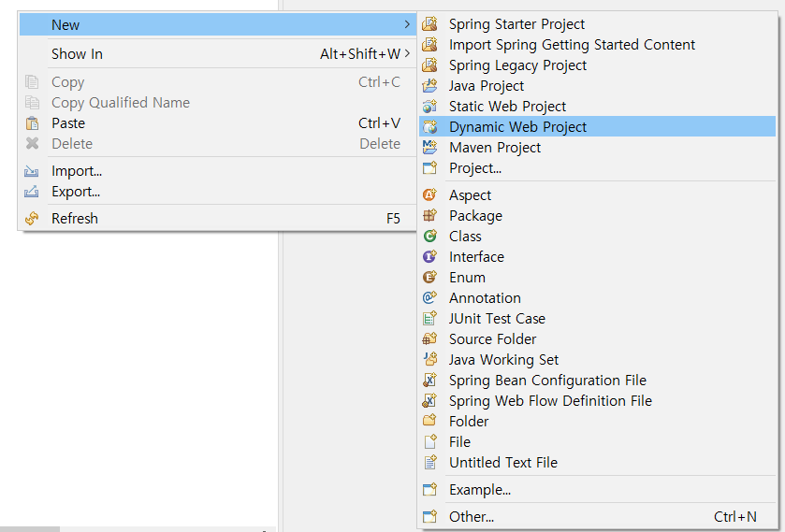Click the purple Interface icon

click(x=429, y=256)
